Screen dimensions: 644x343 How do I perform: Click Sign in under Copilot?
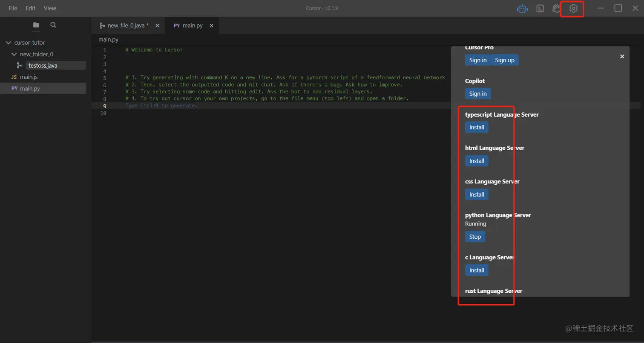click(x=478, y=94)
